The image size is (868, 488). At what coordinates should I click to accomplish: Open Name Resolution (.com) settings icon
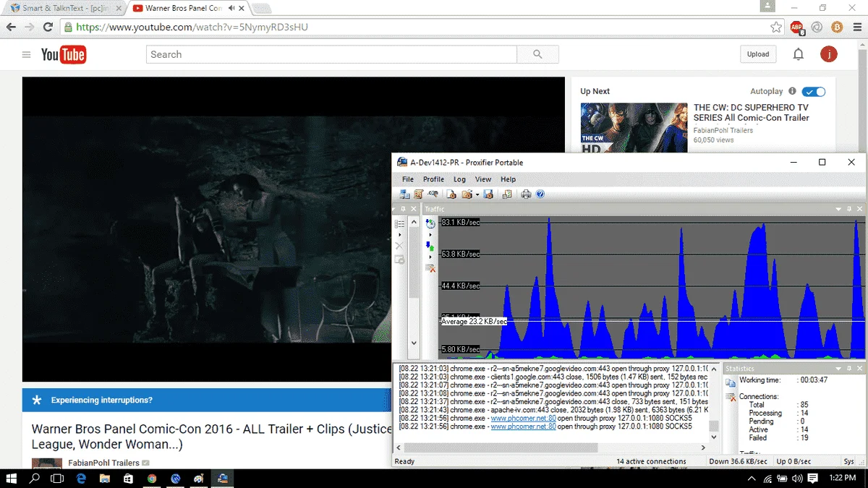click(x=433, y=194)
